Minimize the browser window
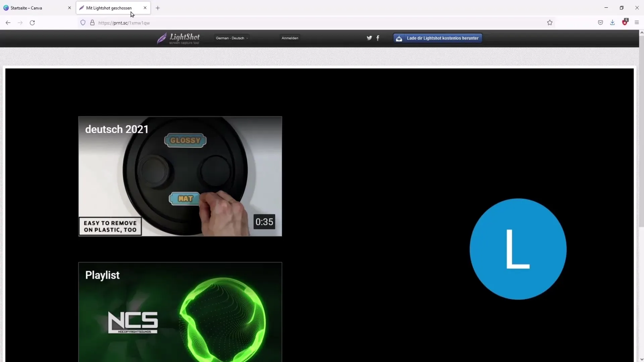This screenshot has width=644, height=362. click(x=606, y=8)
